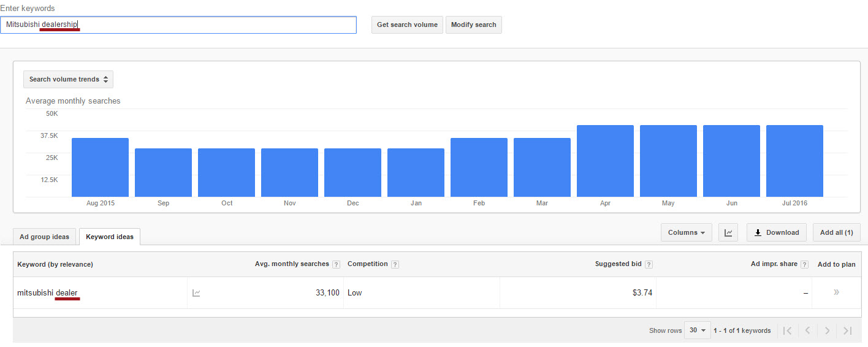Select the Keyword ideas tab
The width and height of the screenshot is (868, 347).
point(110,237)
